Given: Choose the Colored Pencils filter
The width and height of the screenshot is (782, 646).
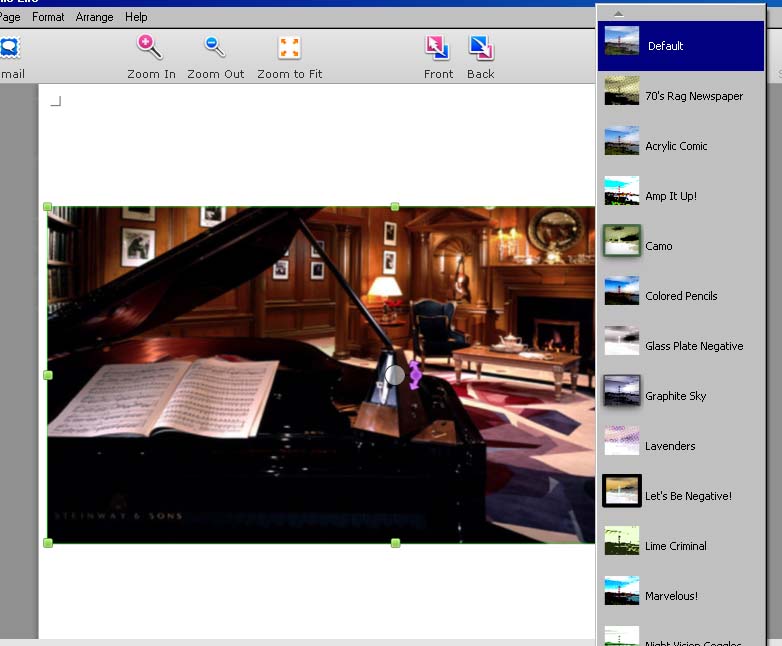Looking at the screenshot, I should [x=680, y=295].
